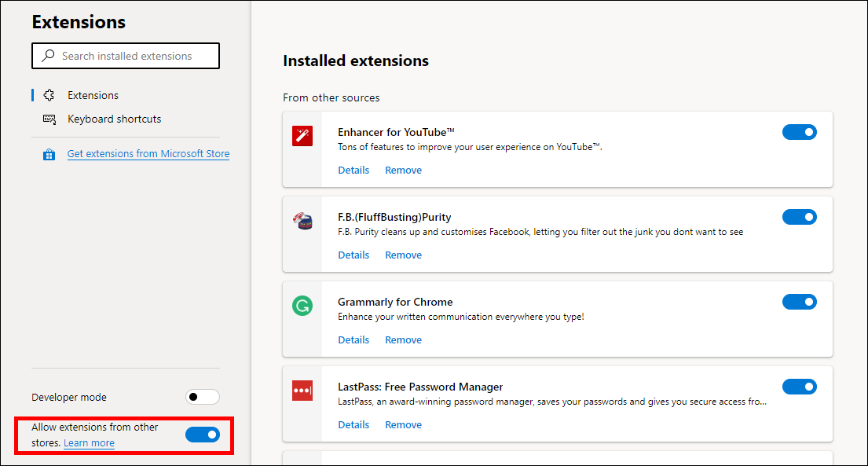Open LastPass Details link
868x466 pixels.
pos(353,424)
